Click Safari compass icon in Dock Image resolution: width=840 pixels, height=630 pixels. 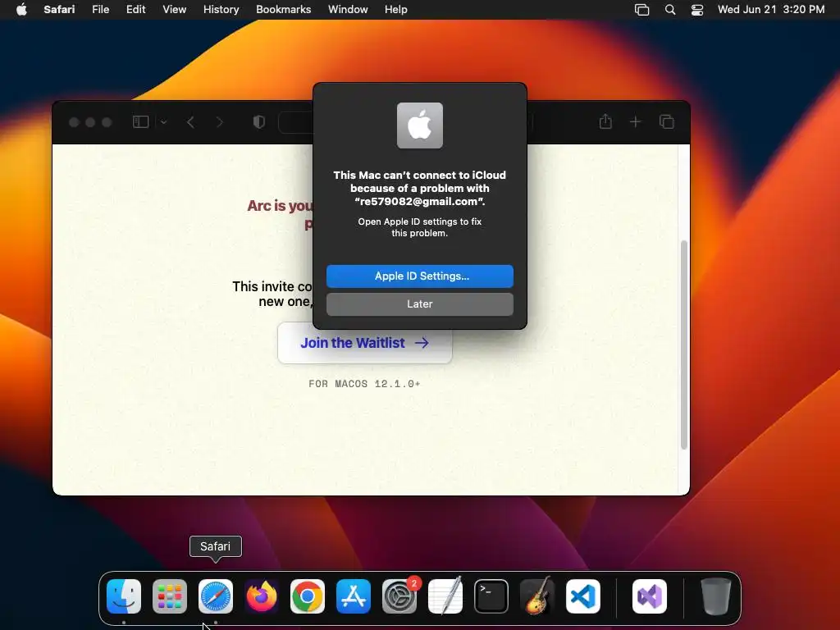[216, 596]
